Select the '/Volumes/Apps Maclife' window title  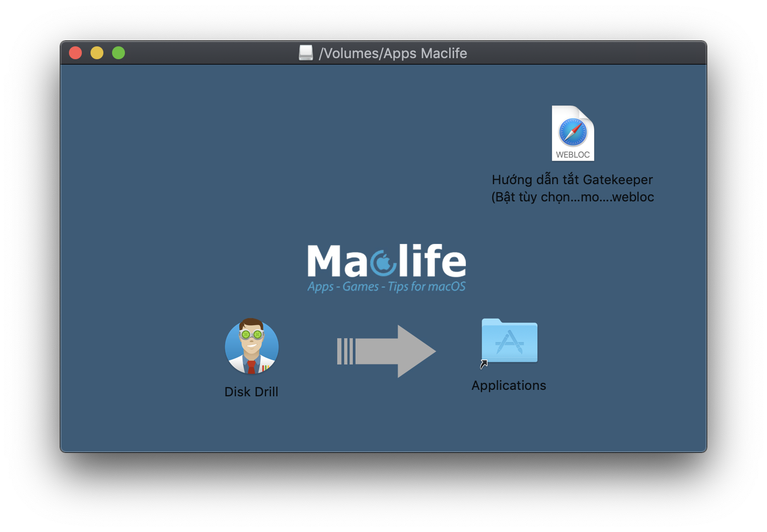(393, 53)
